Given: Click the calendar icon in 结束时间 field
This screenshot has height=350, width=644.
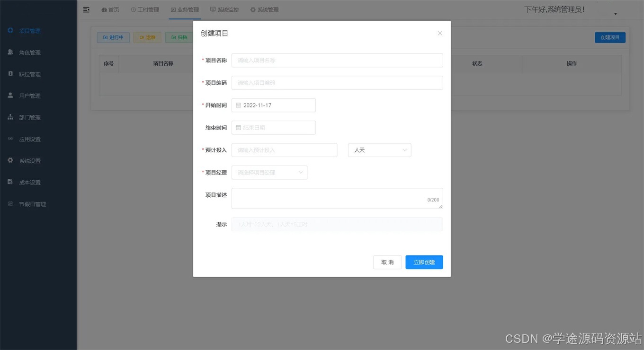Looking at the screenshot, I should tap(238, 128).
